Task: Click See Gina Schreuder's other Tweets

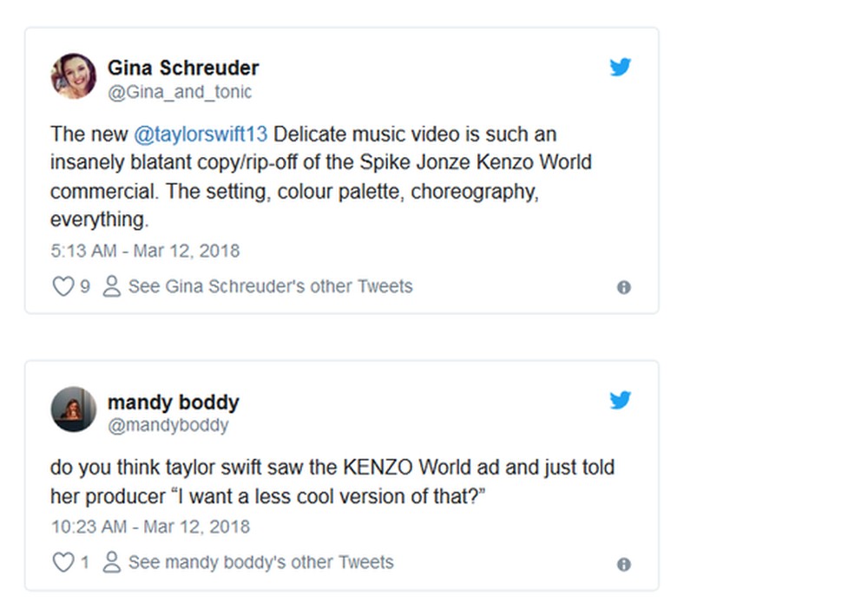Action: pyautogui.click(x=269, y=286)
